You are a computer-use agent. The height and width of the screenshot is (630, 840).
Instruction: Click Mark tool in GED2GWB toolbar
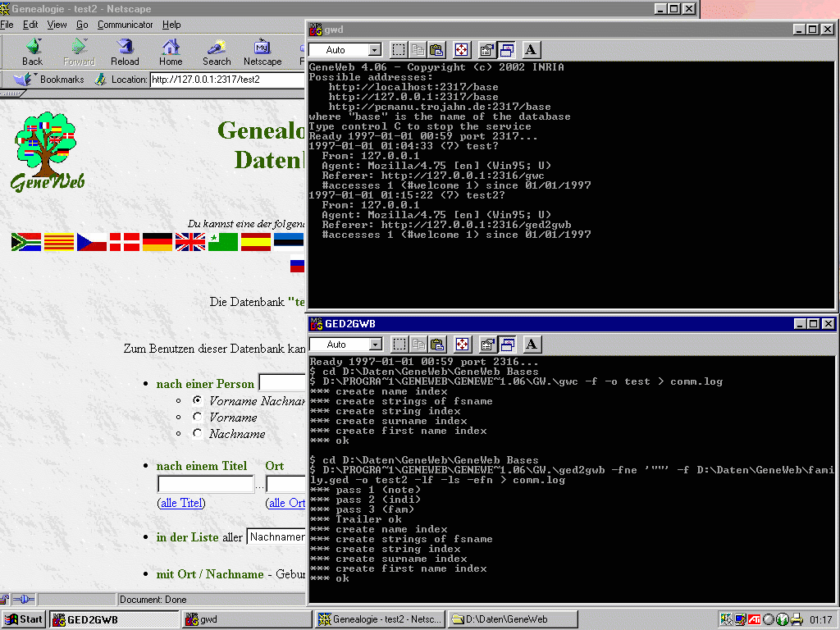point(399,344)
